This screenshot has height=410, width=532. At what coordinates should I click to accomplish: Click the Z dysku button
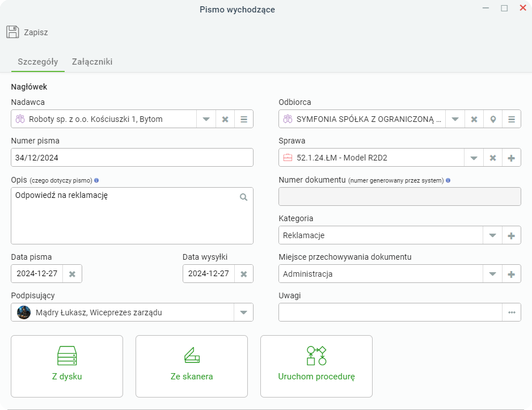pos(67,366)
